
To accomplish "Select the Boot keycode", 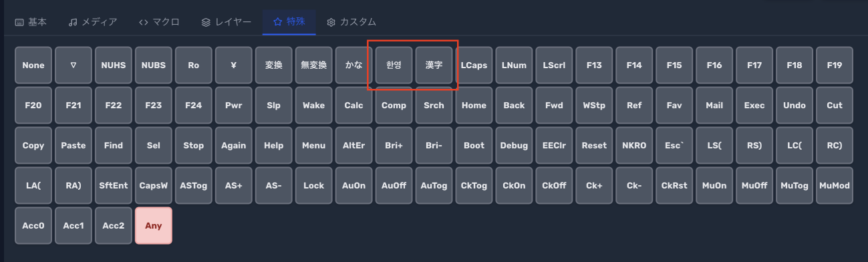I will coord(474,146).
